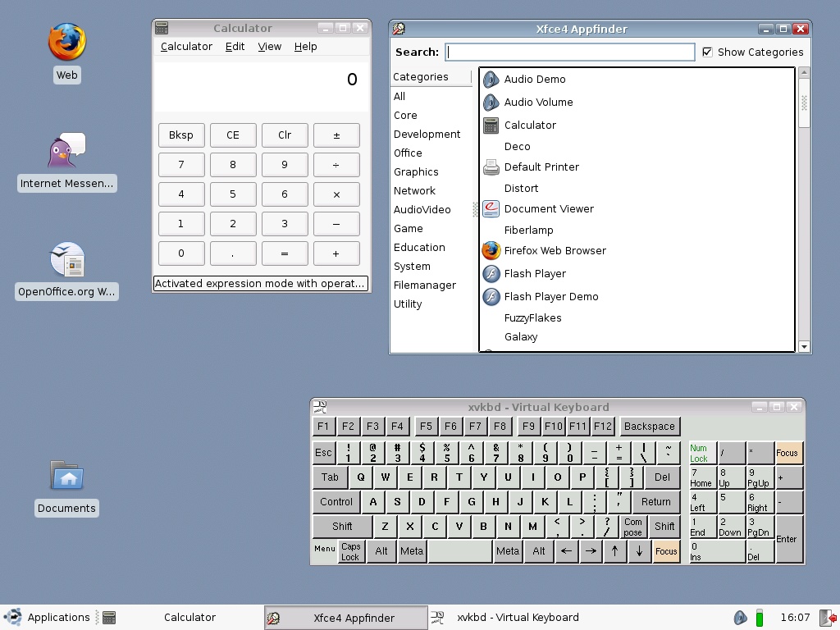Open the Documents folder desktop icon

point(67,475)
